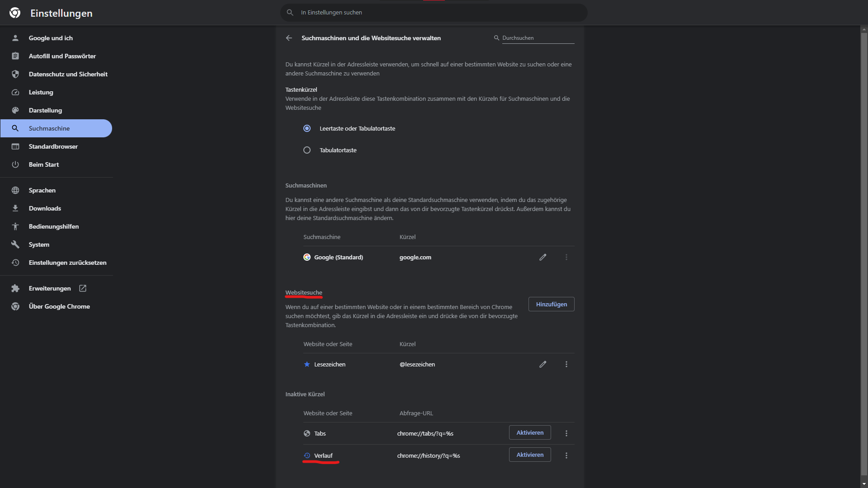Select Leertaste oder Tabulatortaste option

pos(307,128)
